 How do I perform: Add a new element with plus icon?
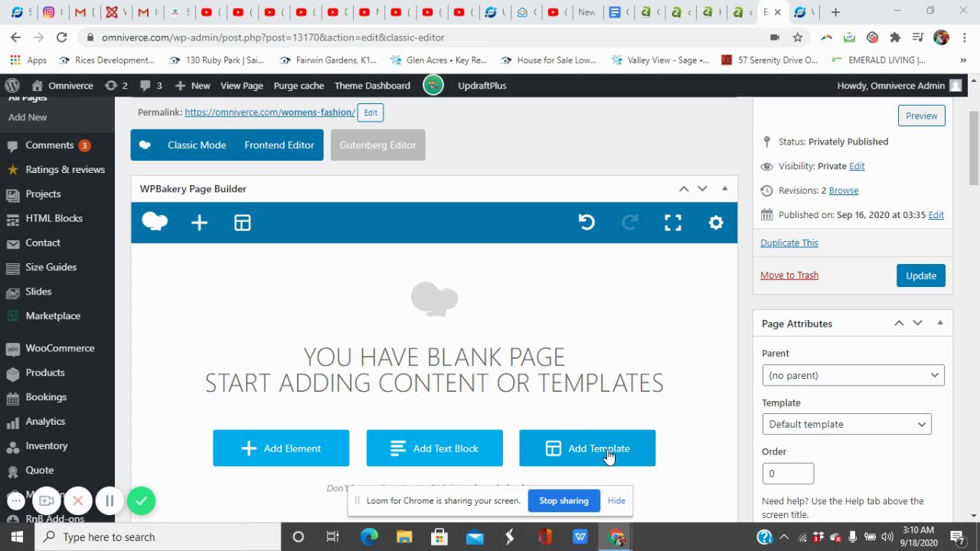tap(199, 223)
